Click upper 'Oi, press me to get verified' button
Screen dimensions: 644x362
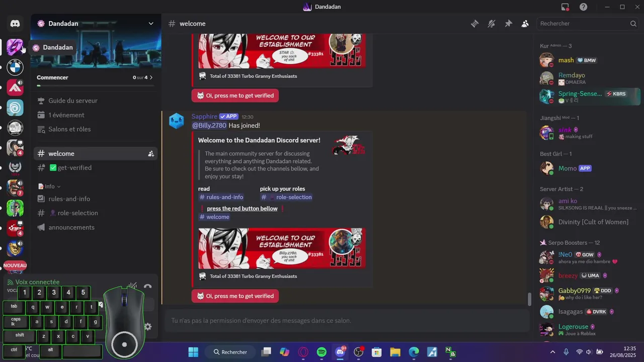(235, 96)
